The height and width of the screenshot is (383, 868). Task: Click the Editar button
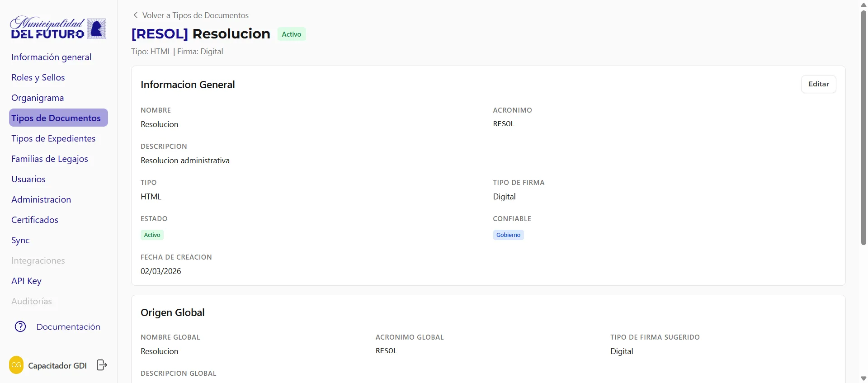(x=818, y=84)
